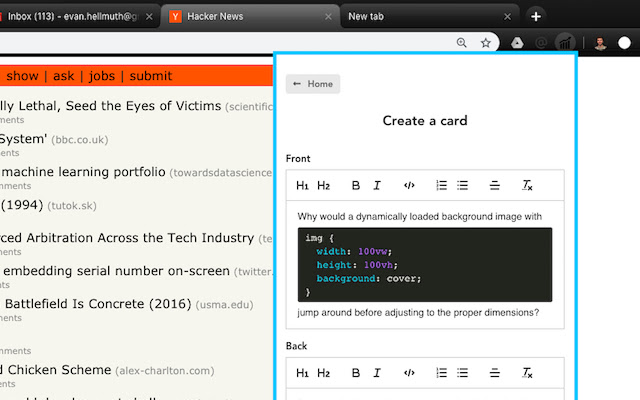
Task: Insert ordered list in the Front editor
Action: click(x=441, y=185)
